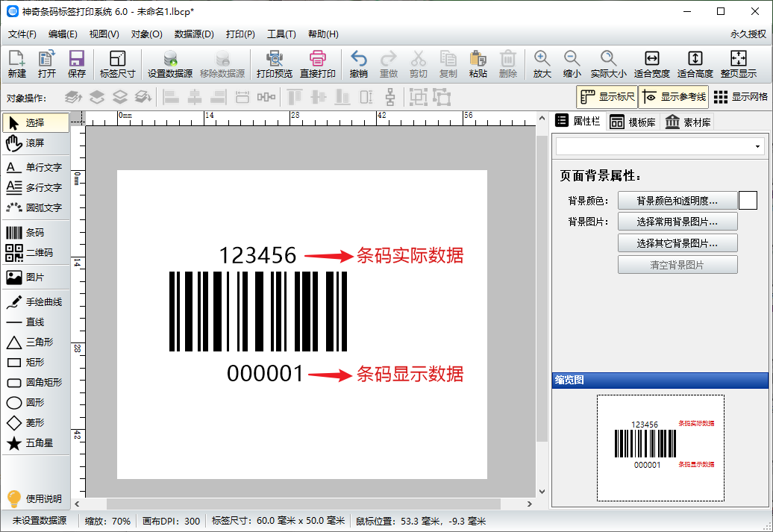Open the 打印(P) menu
This screenshot has height=532, width=773.
tap(240, 34)
